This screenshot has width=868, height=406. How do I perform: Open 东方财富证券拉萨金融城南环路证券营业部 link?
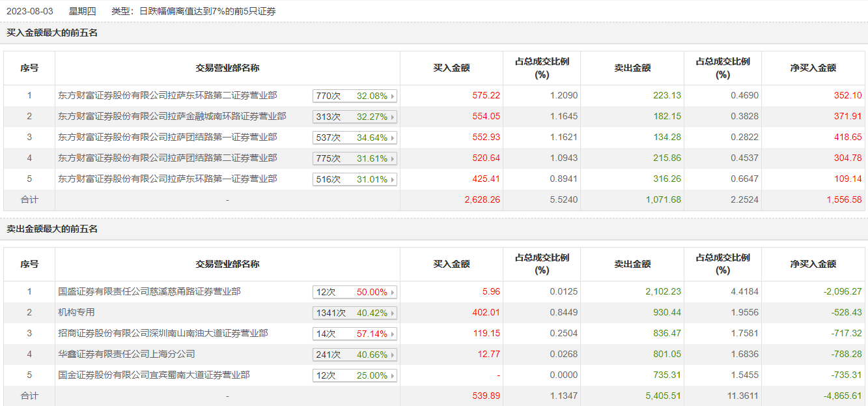point(172,116)
